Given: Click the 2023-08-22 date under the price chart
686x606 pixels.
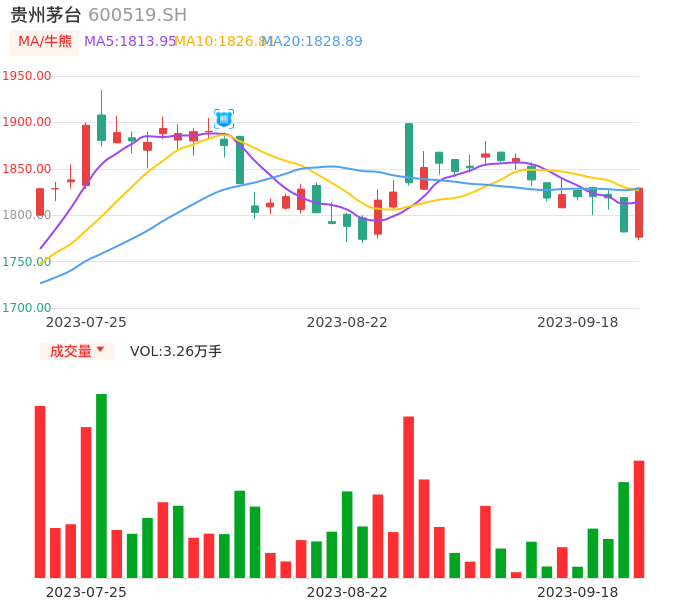Looking at the screenshot, I should [347, 322].
